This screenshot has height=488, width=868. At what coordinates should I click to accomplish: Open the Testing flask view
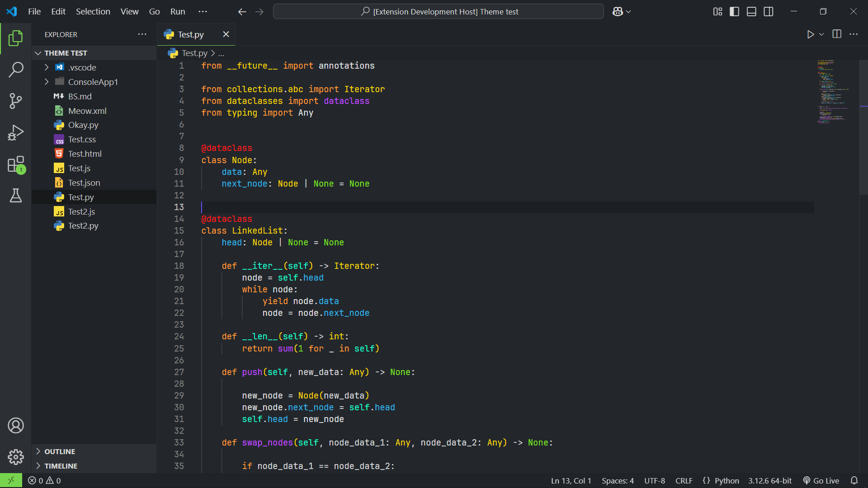tap(16, 196)
